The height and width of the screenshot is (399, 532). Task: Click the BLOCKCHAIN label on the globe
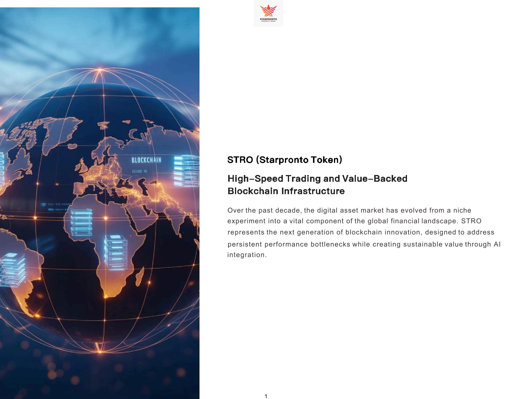coord(146,160)
